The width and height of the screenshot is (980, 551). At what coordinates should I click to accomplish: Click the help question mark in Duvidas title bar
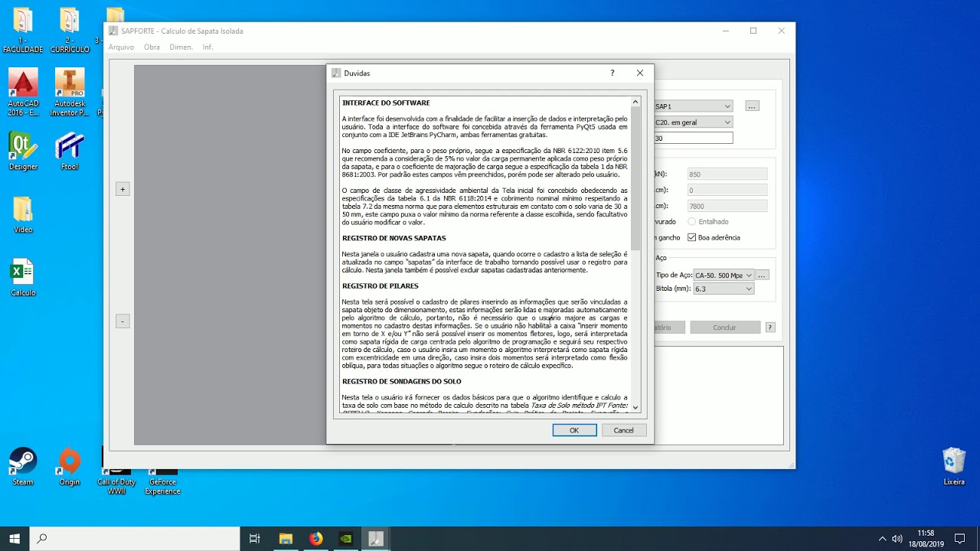pos(612,73)
